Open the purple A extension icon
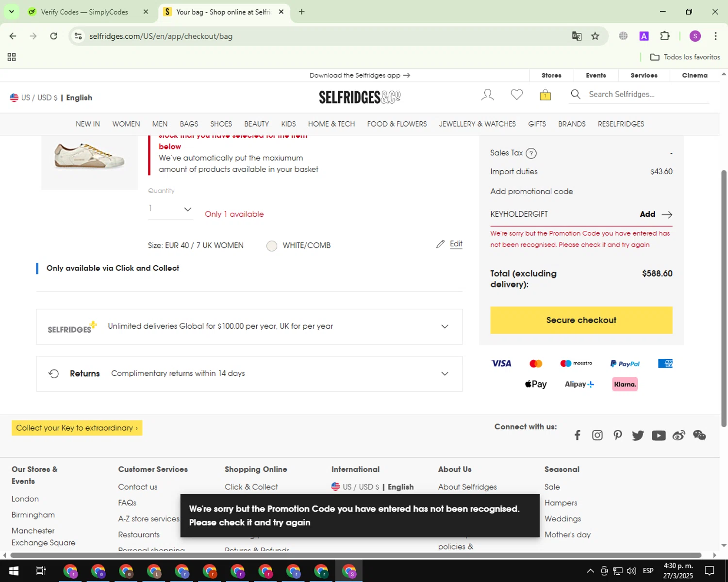728x582 pixels. click(644, 36)
